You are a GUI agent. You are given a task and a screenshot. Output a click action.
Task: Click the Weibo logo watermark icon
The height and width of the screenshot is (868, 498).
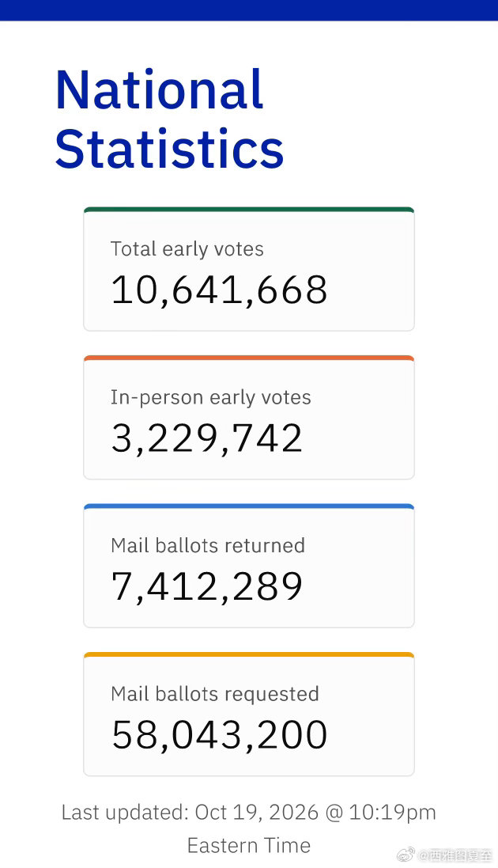[406, 855]
